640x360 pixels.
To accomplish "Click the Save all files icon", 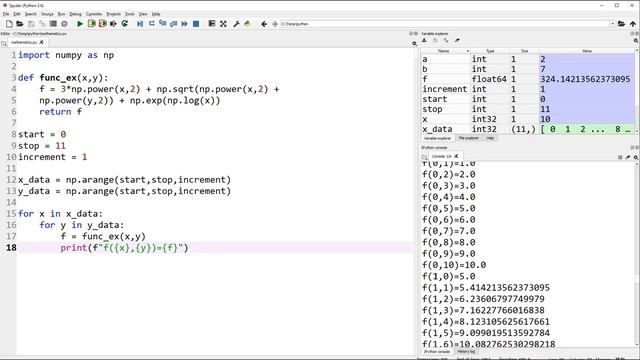I will tap(42, 24).
